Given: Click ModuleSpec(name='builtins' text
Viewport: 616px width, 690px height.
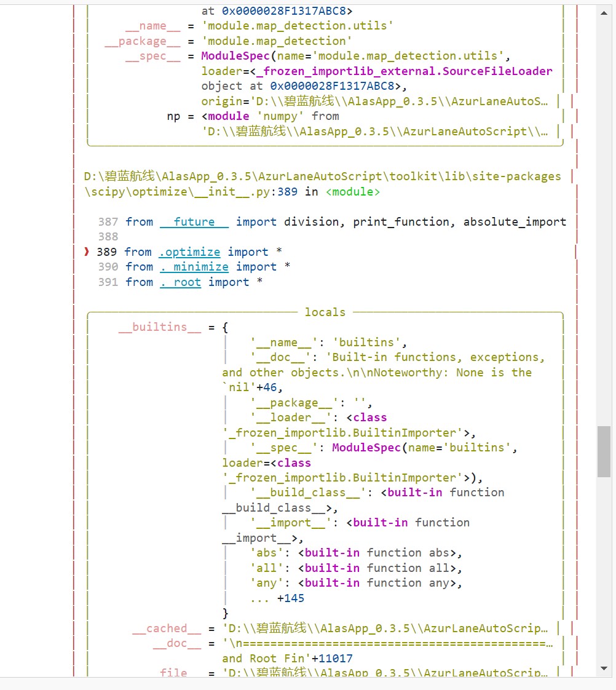Looking at the screenshot, I should (422, 448).
